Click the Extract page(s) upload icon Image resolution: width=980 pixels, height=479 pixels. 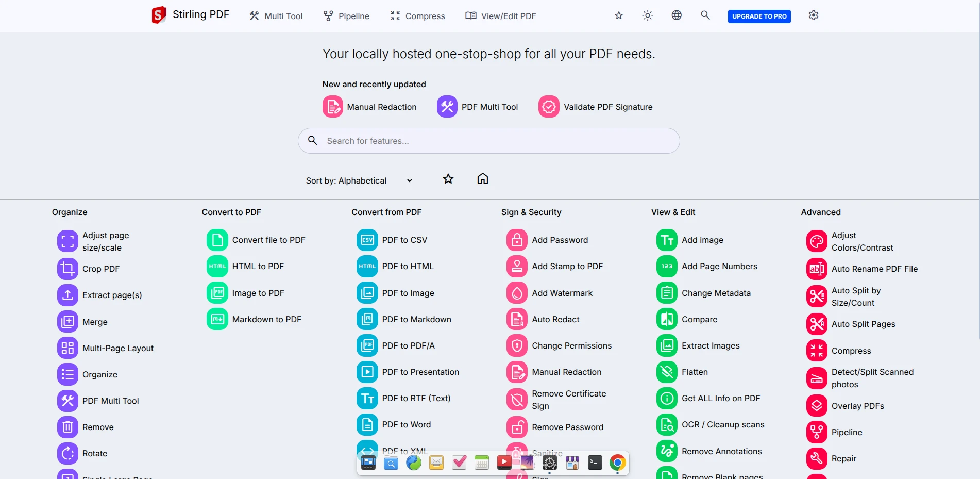coord(67,295)
